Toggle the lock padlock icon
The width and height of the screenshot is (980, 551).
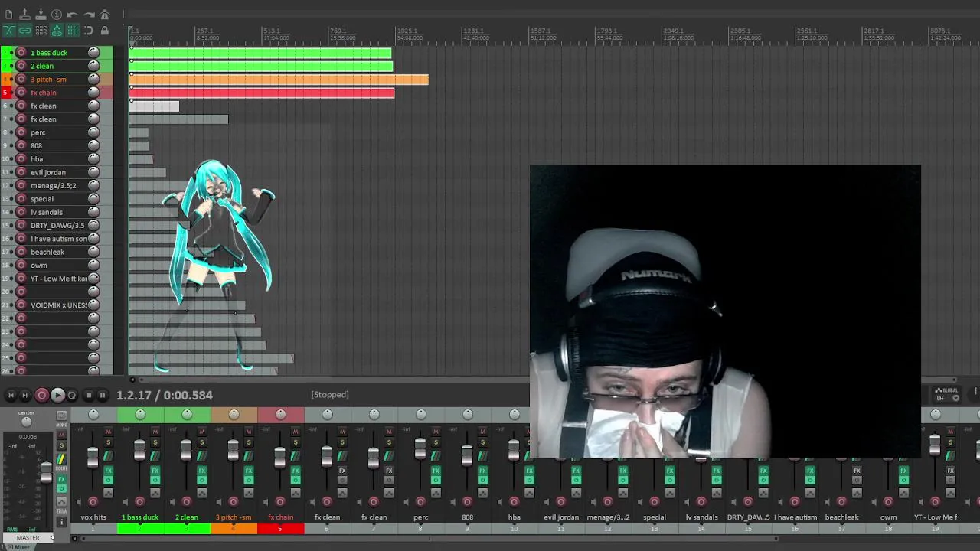[x=105, y=31]
